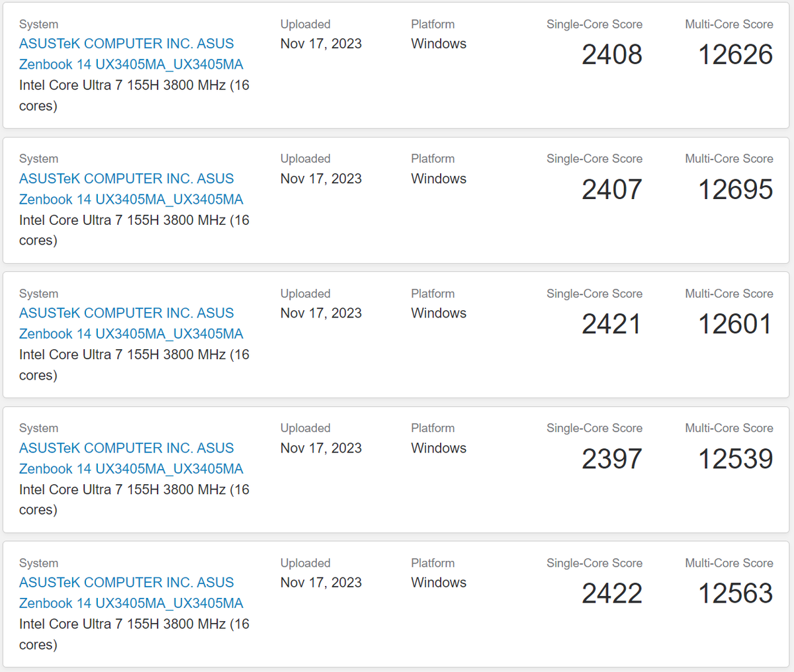794x672 pixels.
Task: Click the multi-core score 12626
Action: click(736, 54)
